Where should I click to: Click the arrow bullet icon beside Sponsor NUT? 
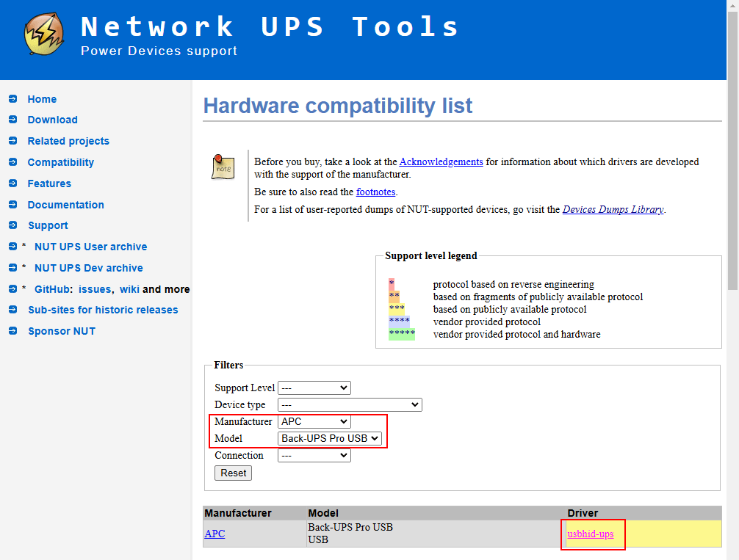click(12, 330)
